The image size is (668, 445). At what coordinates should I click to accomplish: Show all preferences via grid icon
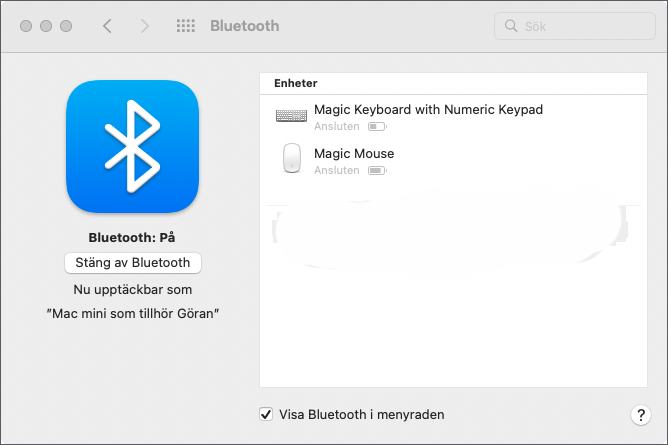pos(185,26)
